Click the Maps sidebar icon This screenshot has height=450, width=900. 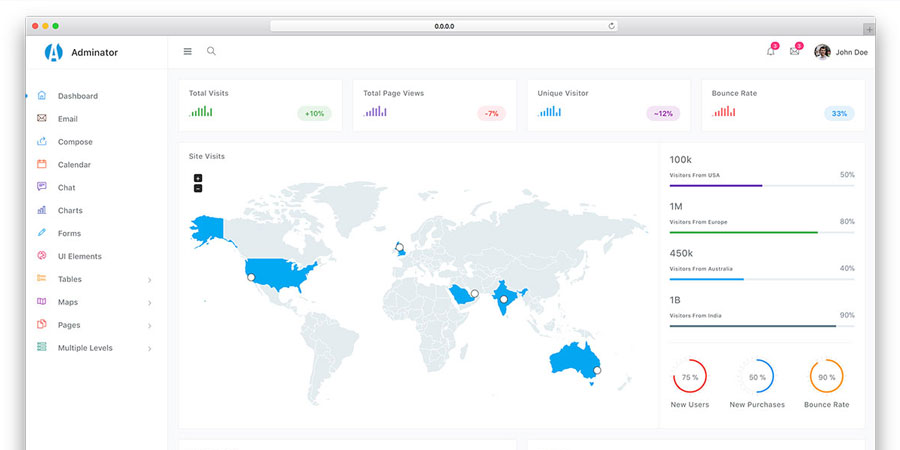[41, 301]
